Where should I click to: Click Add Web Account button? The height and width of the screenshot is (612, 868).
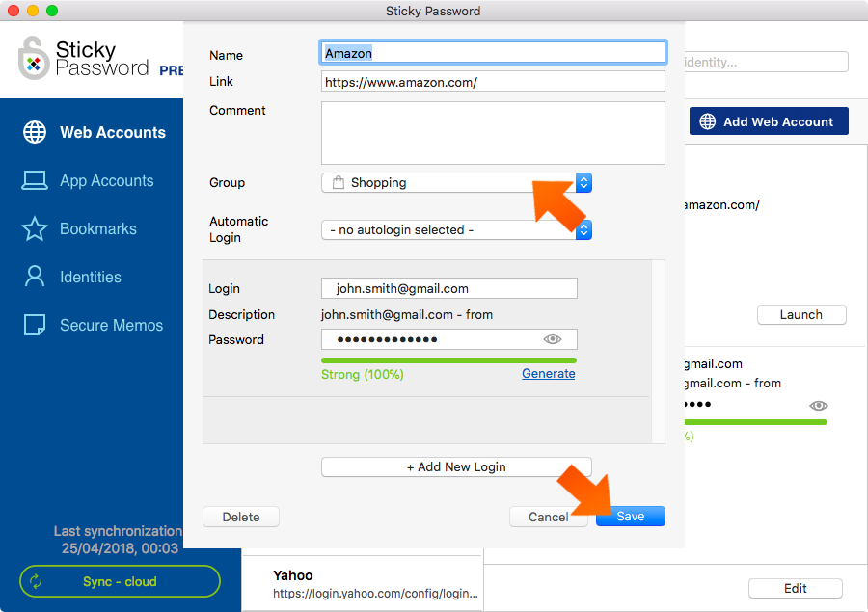pyautogui.click(x=769, y=121)
